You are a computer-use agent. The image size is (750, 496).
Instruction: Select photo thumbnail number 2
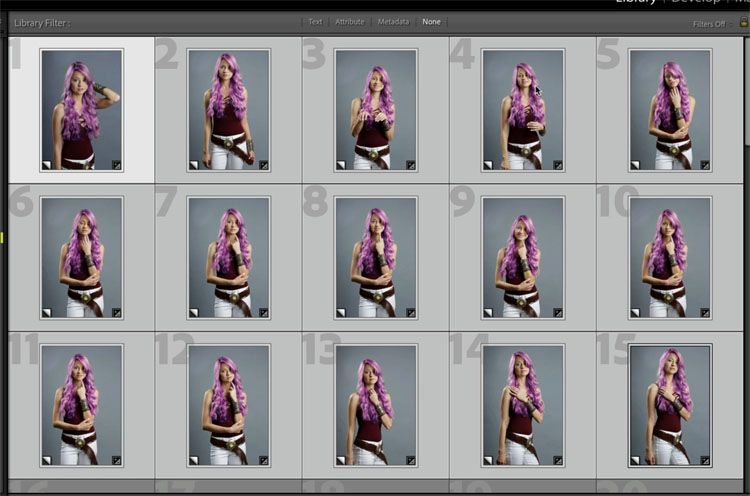point(229,110)
